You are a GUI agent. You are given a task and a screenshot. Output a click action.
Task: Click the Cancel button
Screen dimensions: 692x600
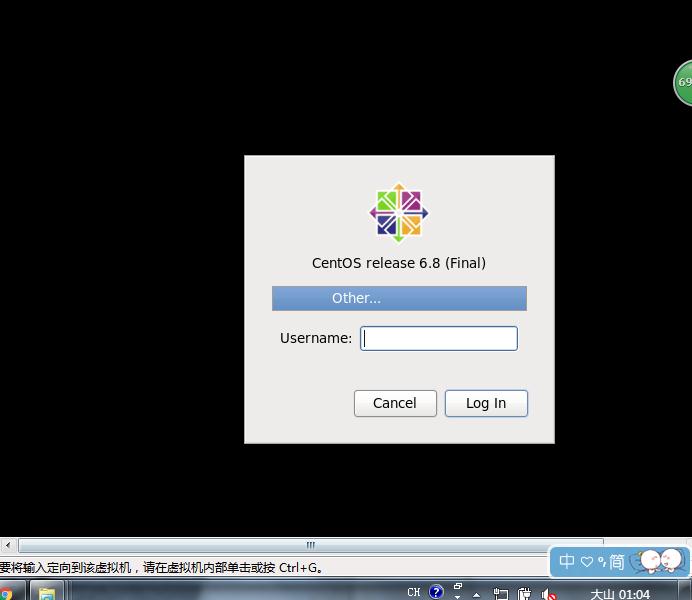(395, 403)
